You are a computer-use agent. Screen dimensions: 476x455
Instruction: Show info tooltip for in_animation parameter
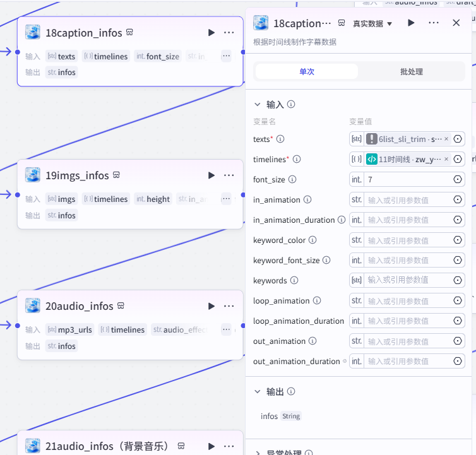point(307,199)
